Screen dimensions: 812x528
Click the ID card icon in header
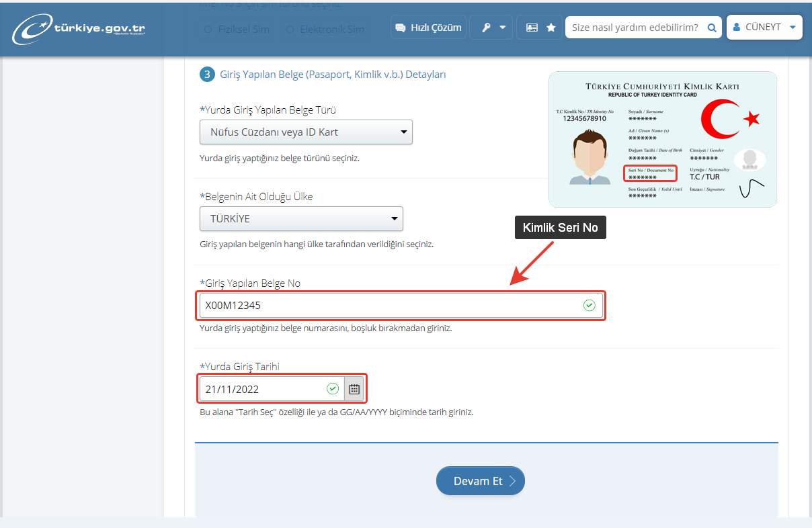[532, 28]
